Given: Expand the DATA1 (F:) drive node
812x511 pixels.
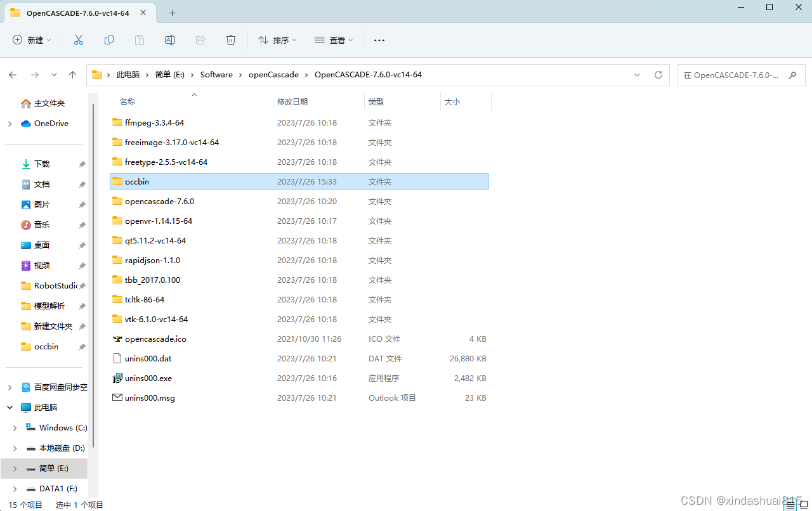Looking at the screenshot, I should click(x=15, y=489).
